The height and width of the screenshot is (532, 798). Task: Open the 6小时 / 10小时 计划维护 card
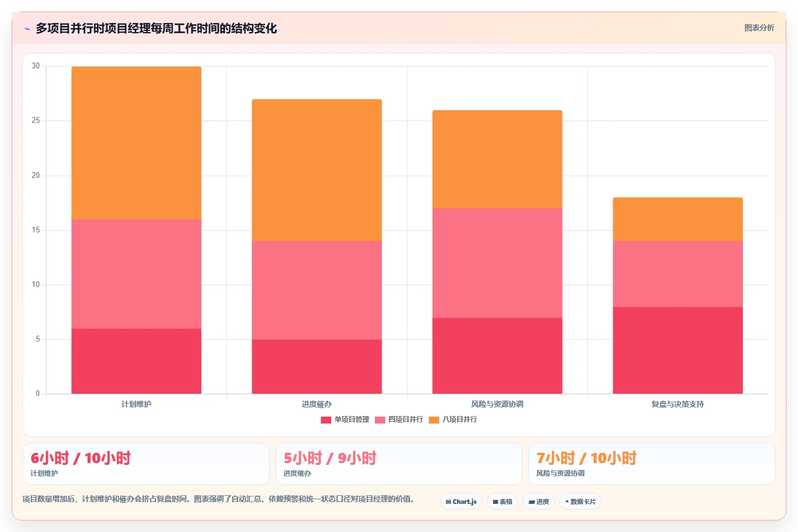146,464
